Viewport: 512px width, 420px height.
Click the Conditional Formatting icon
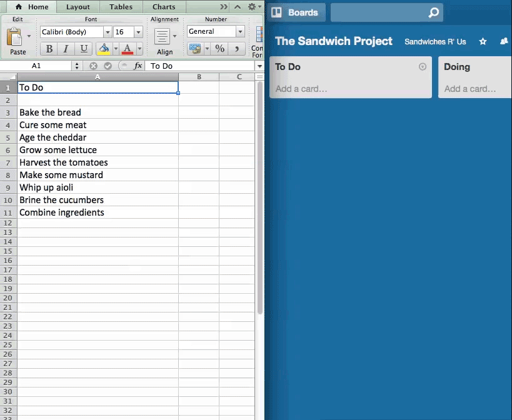coord(259,34)
